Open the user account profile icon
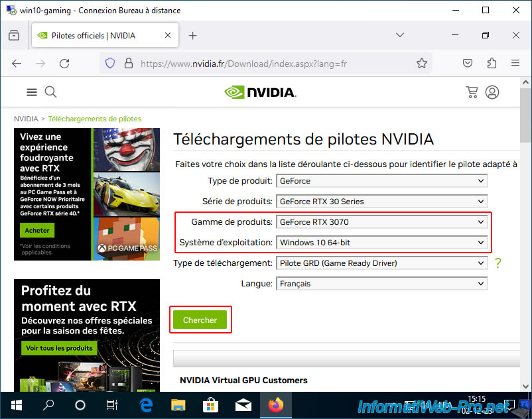Image resolution: width=532 pixels, height=419 pixels. (492, 92)
